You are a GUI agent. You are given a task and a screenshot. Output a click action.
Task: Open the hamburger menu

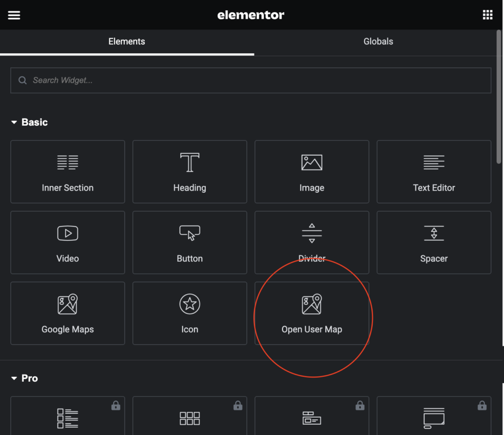[x=14, y=15]
